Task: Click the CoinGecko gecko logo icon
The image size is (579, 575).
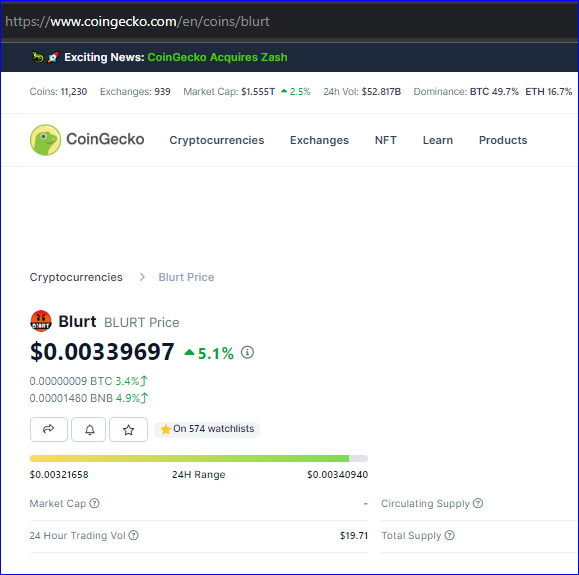Action: [45, 140]
